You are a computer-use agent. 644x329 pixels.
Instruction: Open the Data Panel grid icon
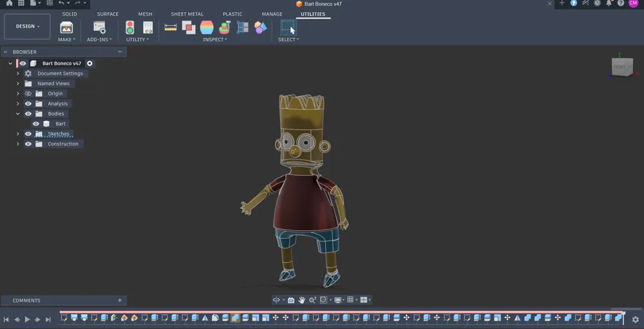(x=21, y=3)
